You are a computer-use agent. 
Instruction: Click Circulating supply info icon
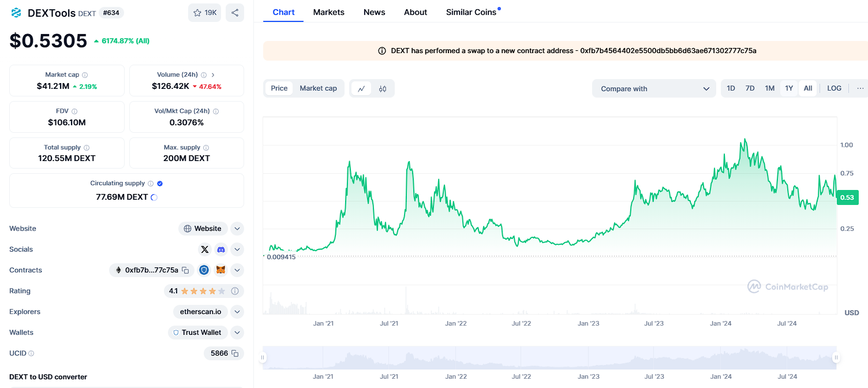tap(151, 184)
